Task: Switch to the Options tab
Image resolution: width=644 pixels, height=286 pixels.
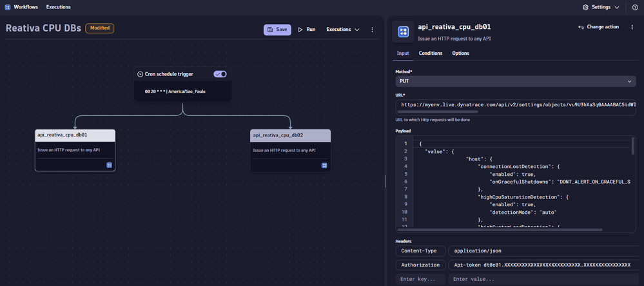Action: coord(460,53)
